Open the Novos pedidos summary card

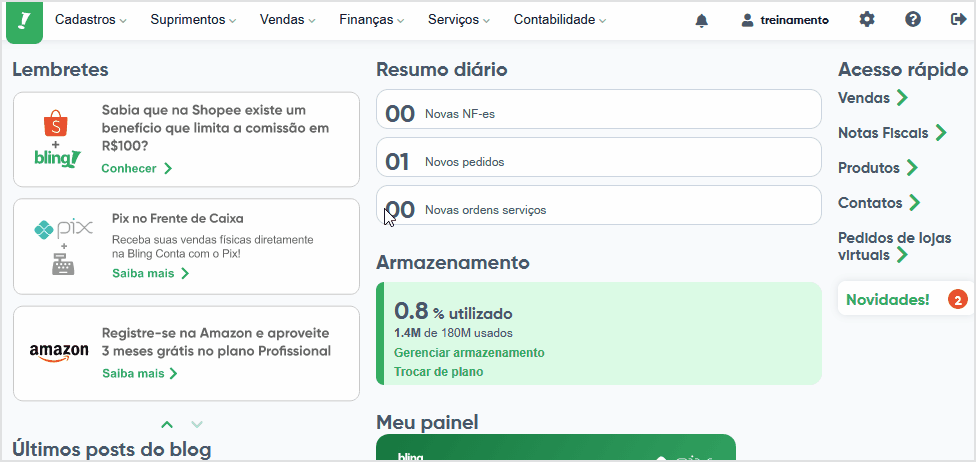(599, 157)
